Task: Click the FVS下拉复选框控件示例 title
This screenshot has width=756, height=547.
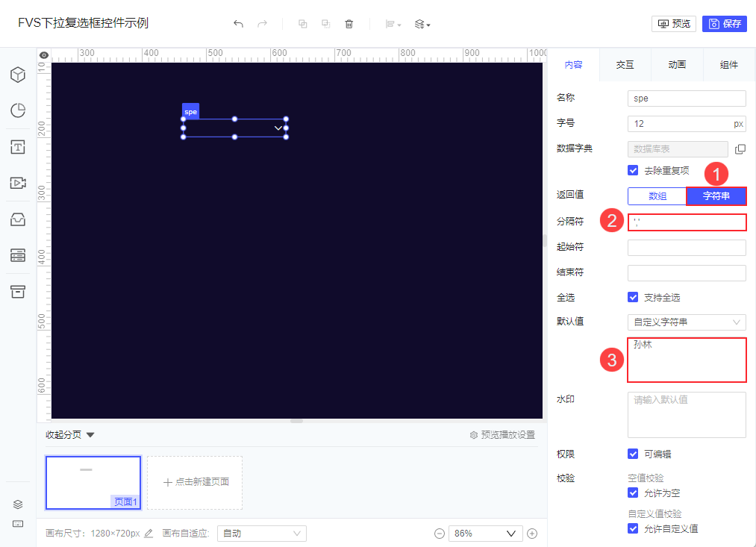Action: point(83,22)
